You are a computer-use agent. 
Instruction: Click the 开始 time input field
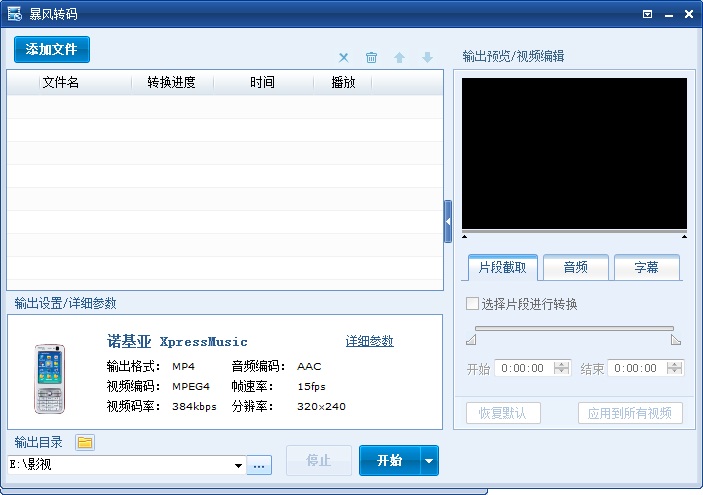[524, 368]
